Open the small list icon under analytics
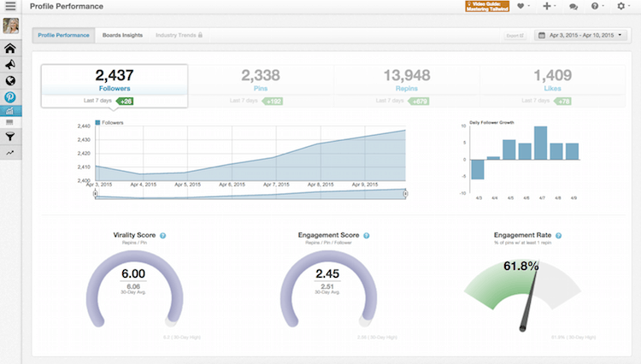641x364 pixels. pos(9,122)
